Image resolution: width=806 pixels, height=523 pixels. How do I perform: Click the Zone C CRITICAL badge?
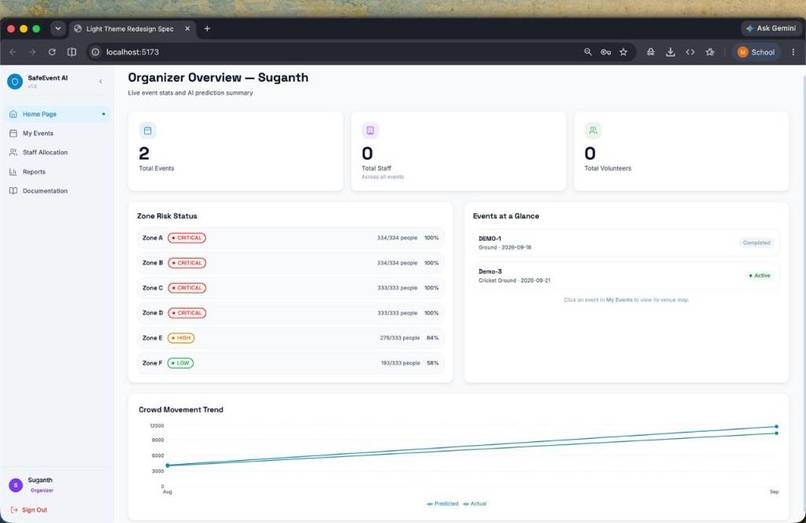coord(187,288)
